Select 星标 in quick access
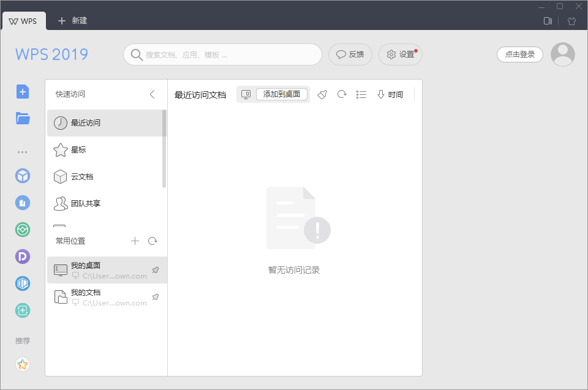The height and width of the screenshot is (390, 588). coord(105,150)
